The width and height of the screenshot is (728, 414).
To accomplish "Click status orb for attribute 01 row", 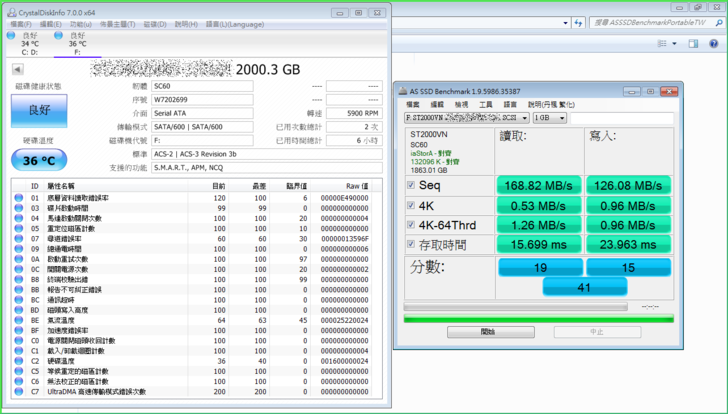I will (x=19, y=198).
